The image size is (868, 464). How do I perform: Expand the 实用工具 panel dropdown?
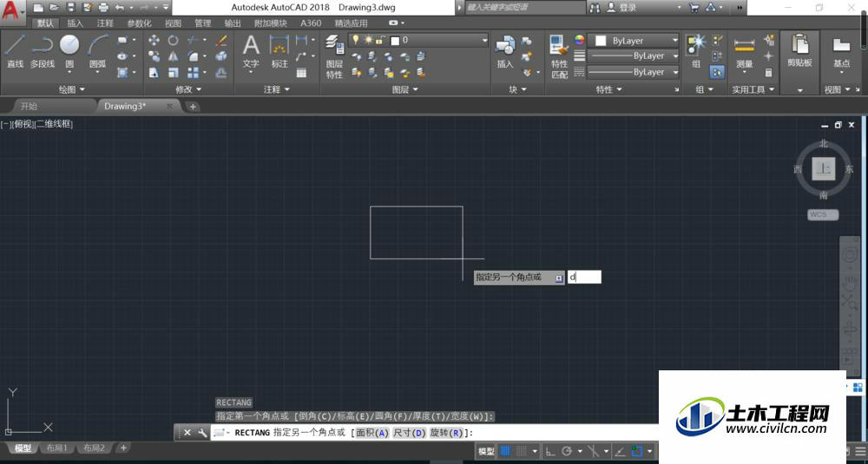pos(753,89)
